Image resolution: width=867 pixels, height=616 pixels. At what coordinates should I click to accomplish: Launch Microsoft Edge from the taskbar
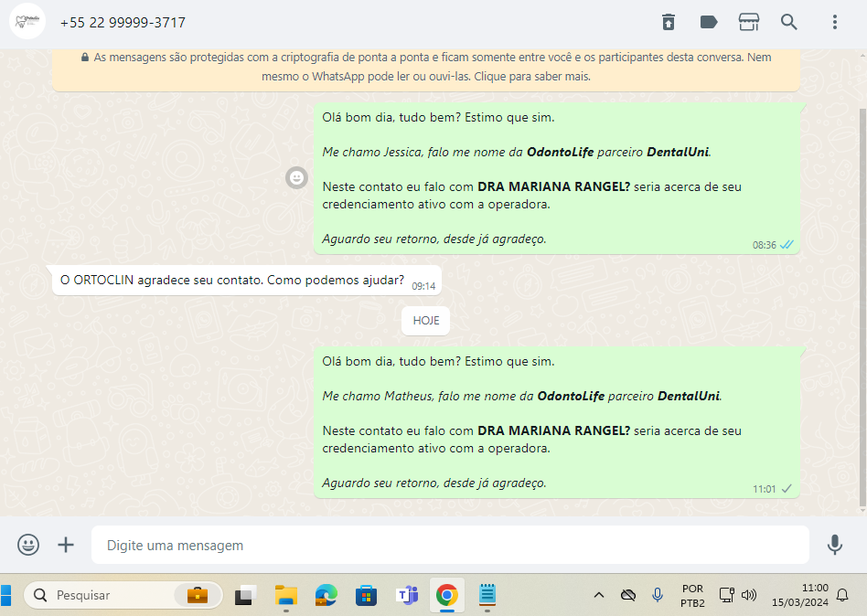(x=326, y=595)
